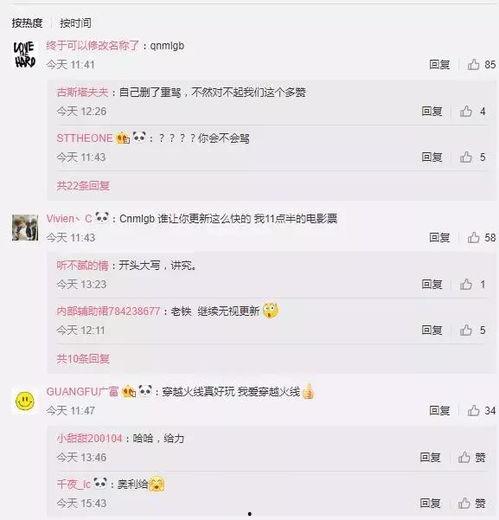This screenshot has width=499, height=520.
Task: Sort comments by 按热度
Action: click(x=27, y=23)
